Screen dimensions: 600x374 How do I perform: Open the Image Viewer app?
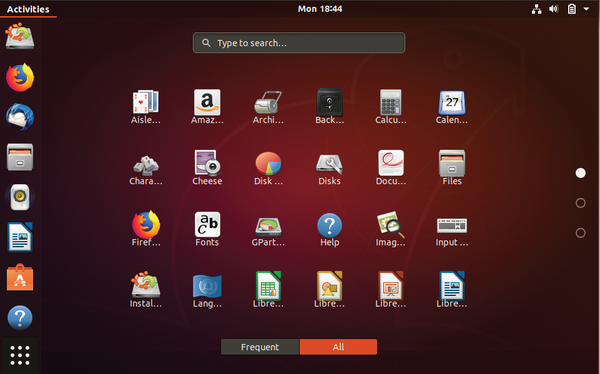[x=391, y=225]
